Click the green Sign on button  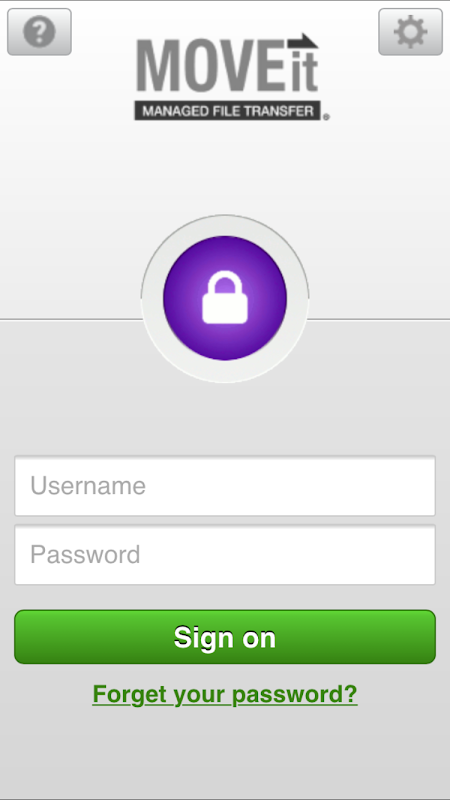[x=225, y=637]
